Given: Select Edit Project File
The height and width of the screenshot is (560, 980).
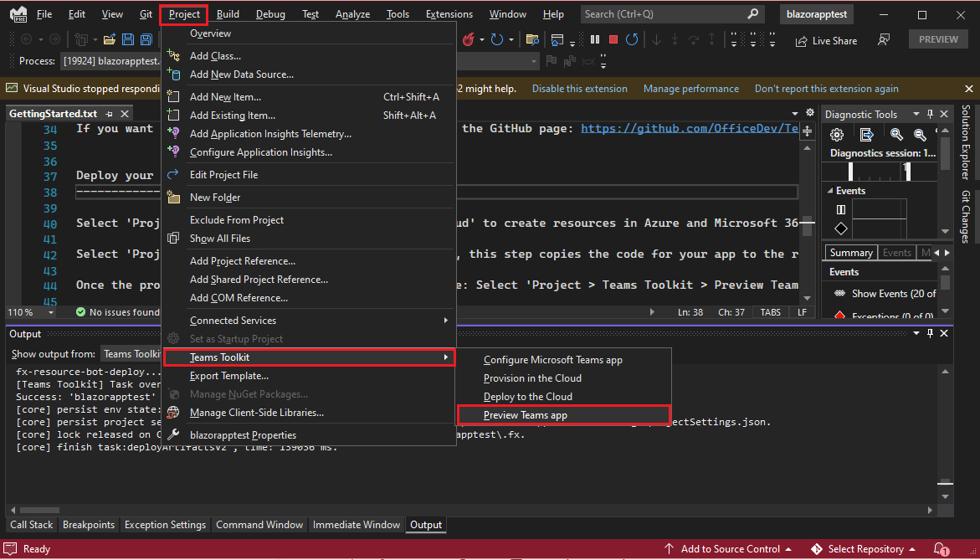Looking at the screenshot, I should point(309,175).
